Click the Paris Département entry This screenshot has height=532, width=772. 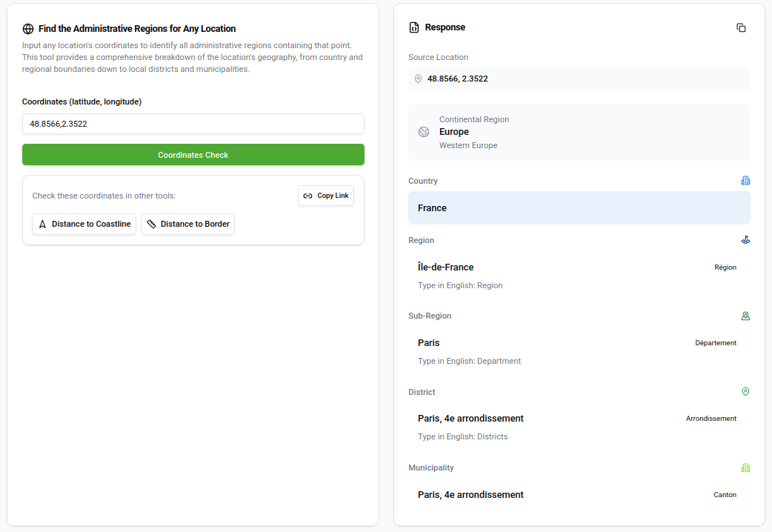click(579, 350)
